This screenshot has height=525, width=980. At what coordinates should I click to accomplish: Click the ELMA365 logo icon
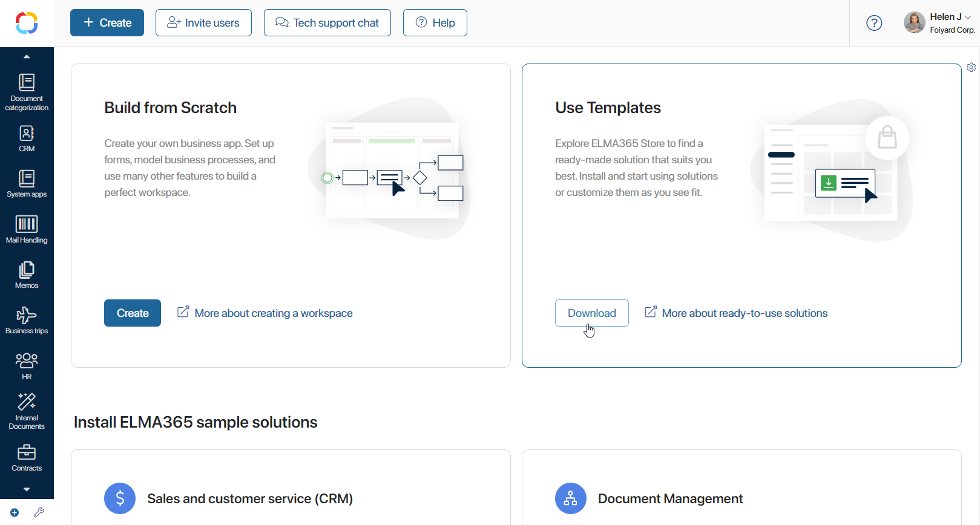27,23
